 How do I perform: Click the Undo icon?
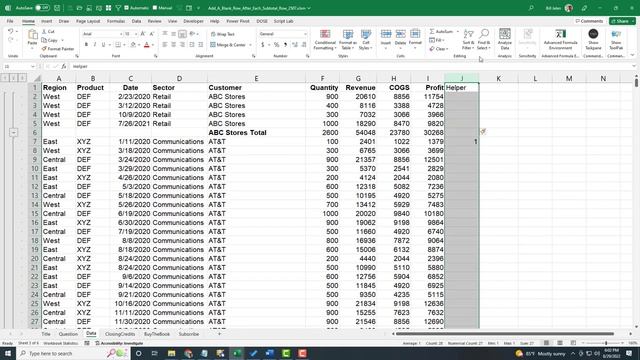pyautogui.click(x=11, y=31)
